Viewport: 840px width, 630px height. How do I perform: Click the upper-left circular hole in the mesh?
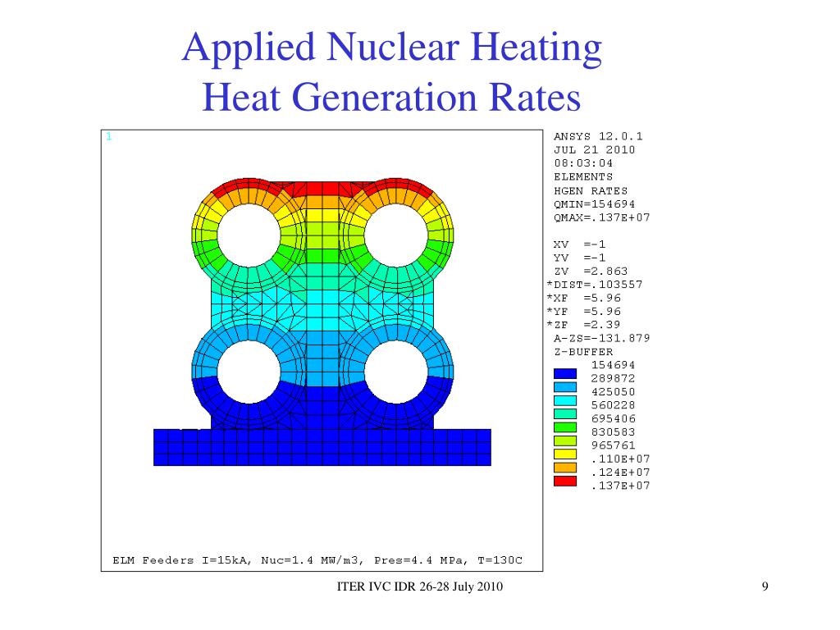pos(249,235)
